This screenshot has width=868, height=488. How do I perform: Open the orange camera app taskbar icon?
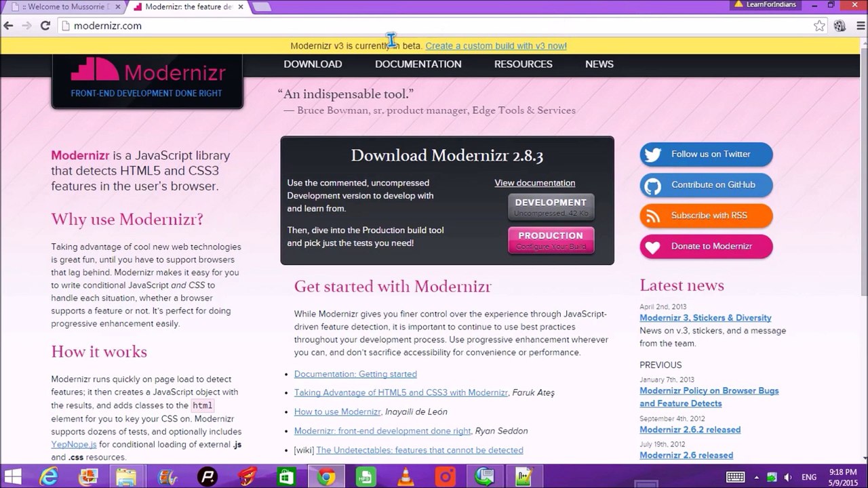(x=446, y=477)
